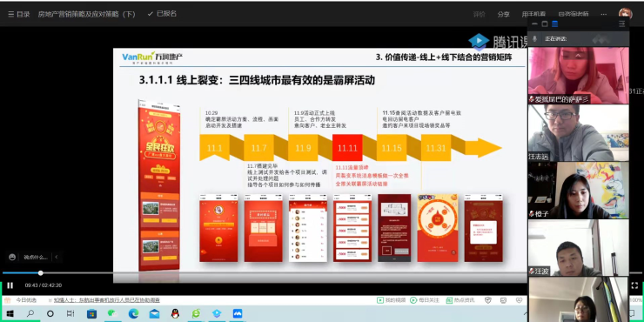Select 橙子 participant video tile
644x322 pixels.
click(578, 191)
